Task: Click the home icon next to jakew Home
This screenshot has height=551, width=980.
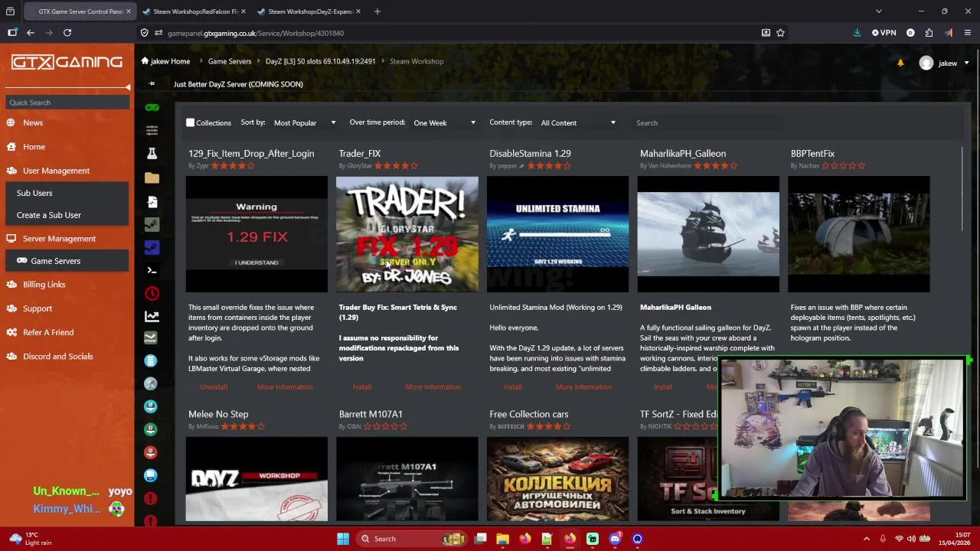Action: tap(145, 61)
